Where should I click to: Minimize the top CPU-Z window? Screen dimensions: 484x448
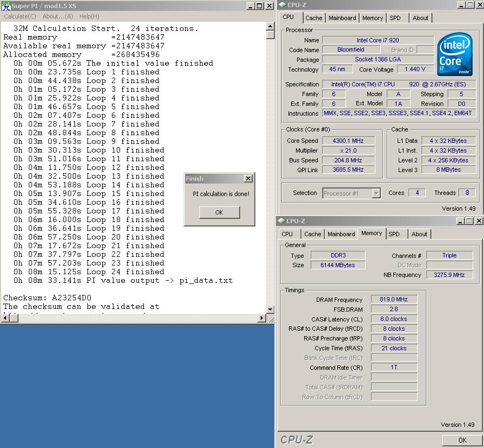pos(461,5)
